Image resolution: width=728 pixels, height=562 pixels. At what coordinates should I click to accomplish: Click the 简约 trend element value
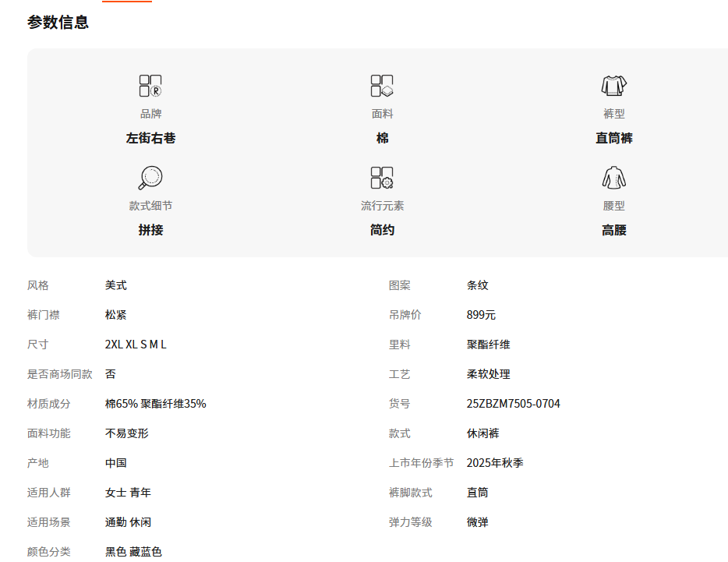382,230
